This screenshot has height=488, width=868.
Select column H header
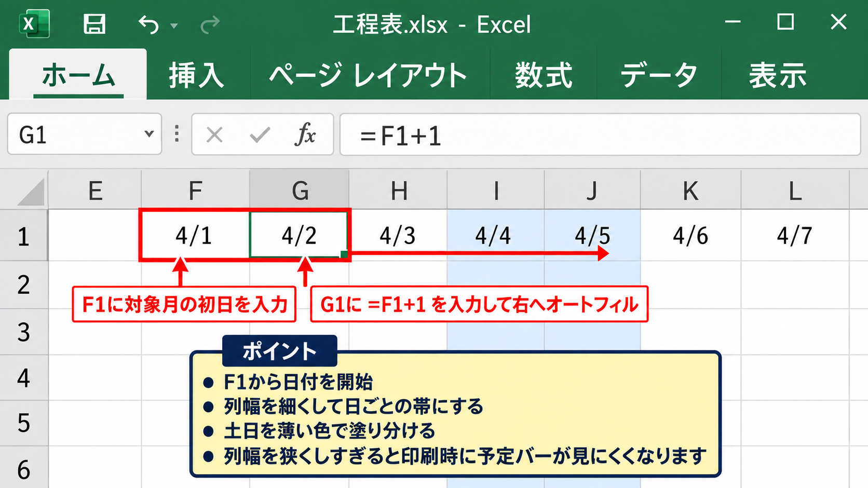point(398,191)
